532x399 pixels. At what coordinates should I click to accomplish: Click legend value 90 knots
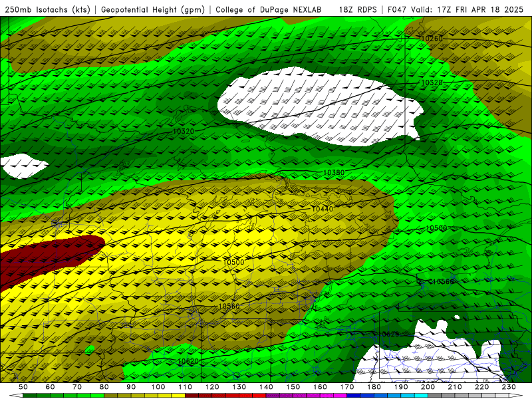(x=131, y=387)
